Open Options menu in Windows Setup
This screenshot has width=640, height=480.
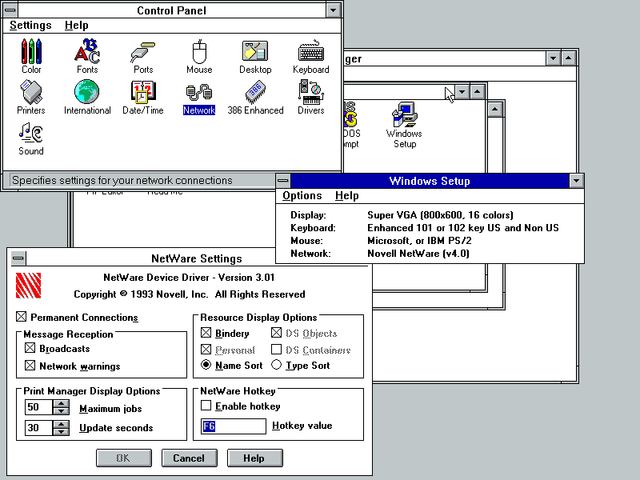tap(302, 196)
